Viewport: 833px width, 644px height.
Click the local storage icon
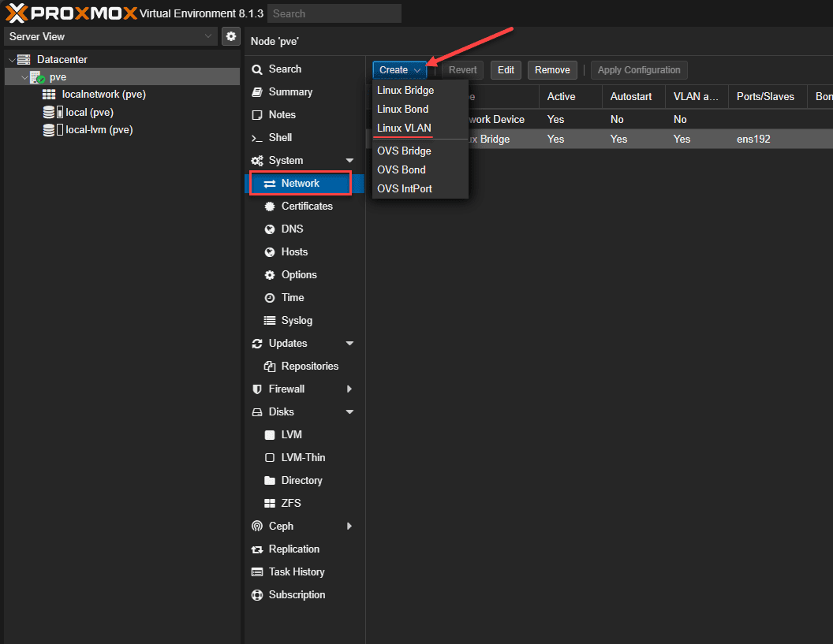click(x=53, y=112)
